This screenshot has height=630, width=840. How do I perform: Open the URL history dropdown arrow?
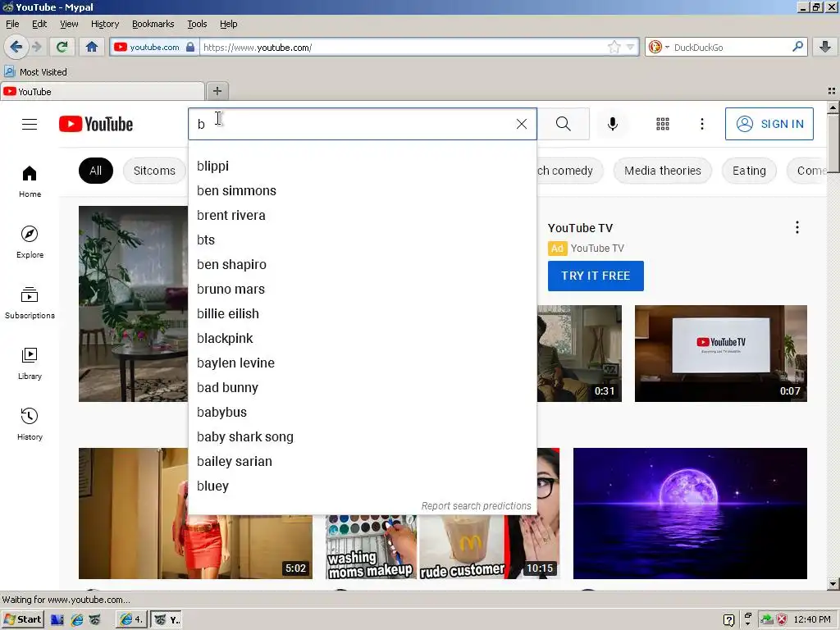pyautogui.click(x=631, y=47)
